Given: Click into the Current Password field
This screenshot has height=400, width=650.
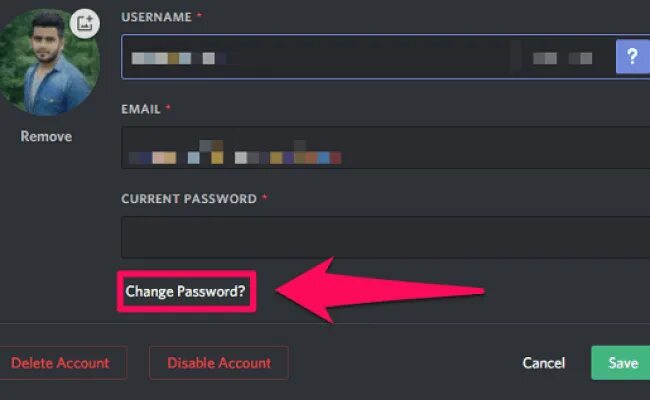Looking at the screenshot, I should [386, 237].
